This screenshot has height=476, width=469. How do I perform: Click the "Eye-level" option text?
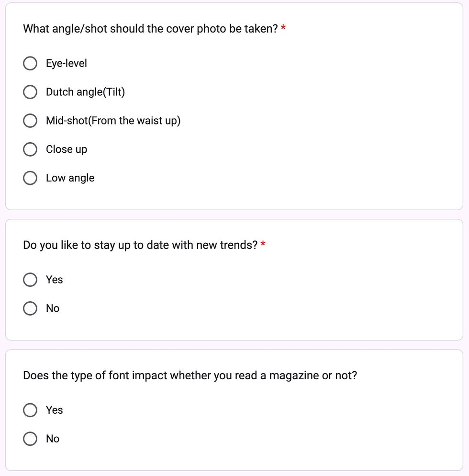point(67,63)
